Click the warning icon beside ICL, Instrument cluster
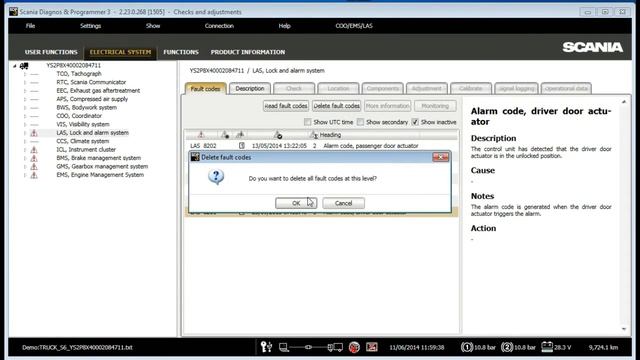The image size is (640, 360). 34,149
